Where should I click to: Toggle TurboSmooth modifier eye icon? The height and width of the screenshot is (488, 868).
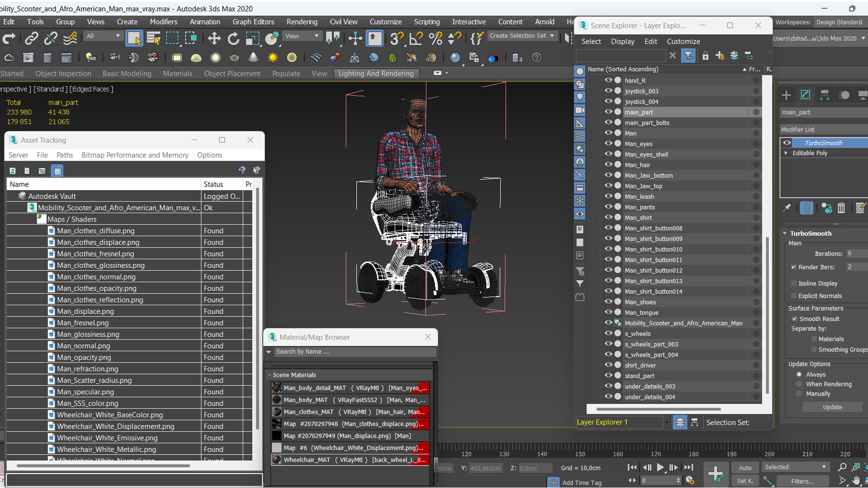tap(787, 143)
